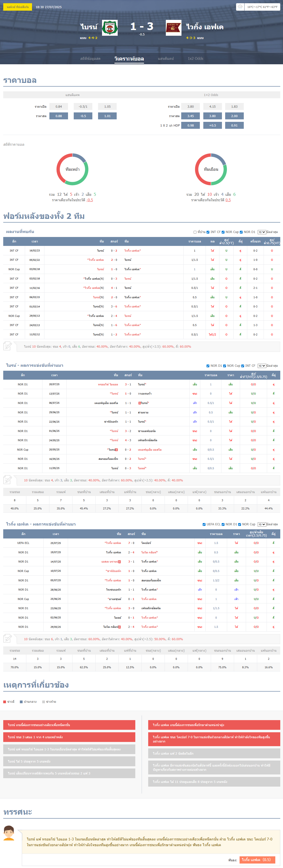
Task: Click ไวกิ้ง เอฟเค team name in match header
Action: [205, 27]
